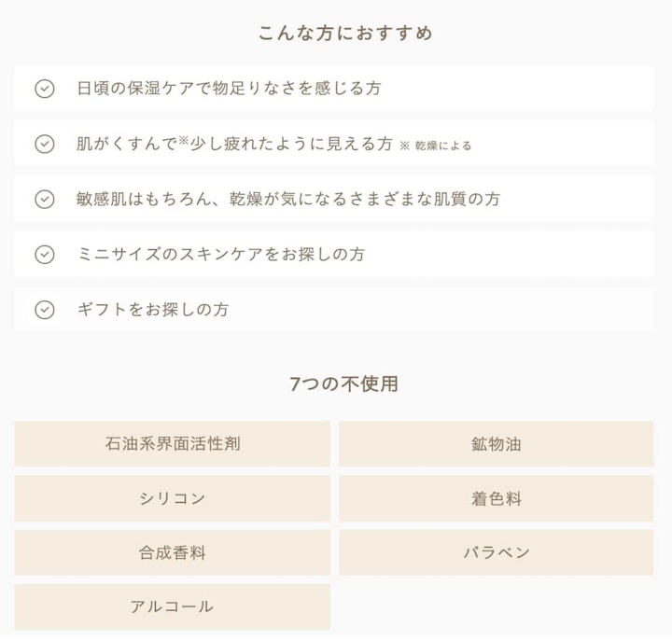Image resolution: width=672 pixels, height=641 pixels.
Task: Click the check icon beside 敏感肌はもちろん row
Action: 44,199
